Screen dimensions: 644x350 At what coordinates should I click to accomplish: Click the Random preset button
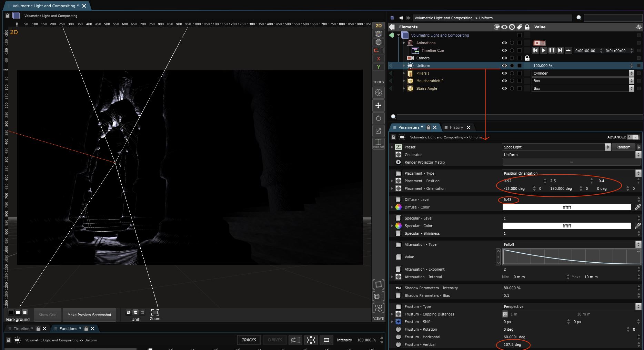(x=623, y=147)
